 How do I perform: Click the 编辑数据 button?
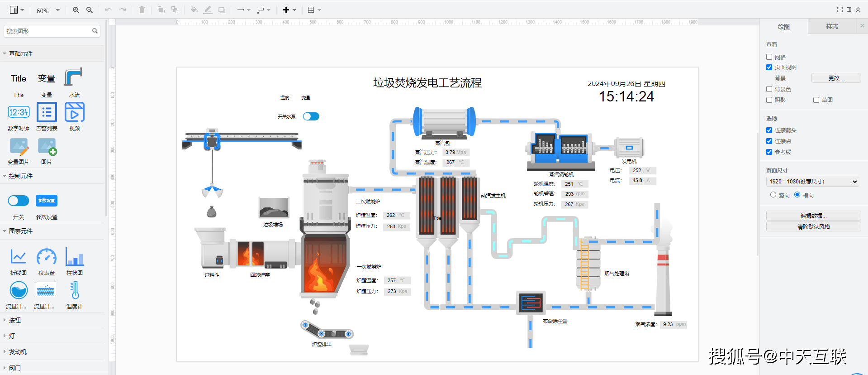(x=813, y=216)
